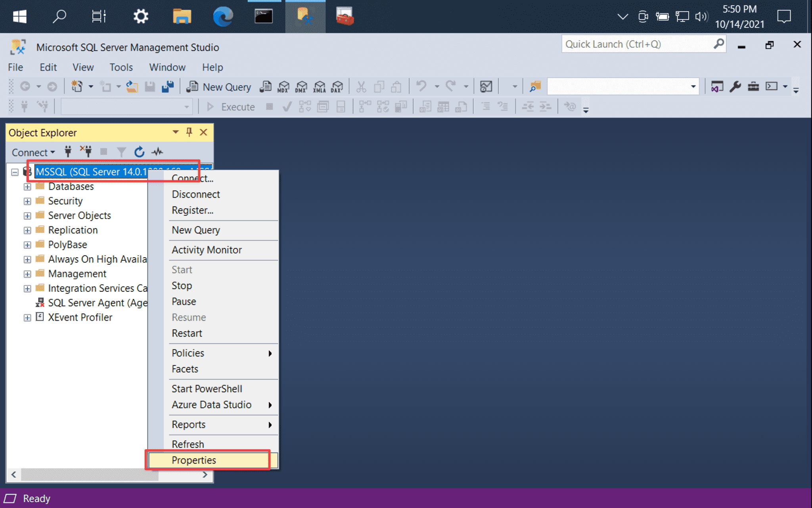Open the Object Explorer Connect dropdown

click(33, 152)
